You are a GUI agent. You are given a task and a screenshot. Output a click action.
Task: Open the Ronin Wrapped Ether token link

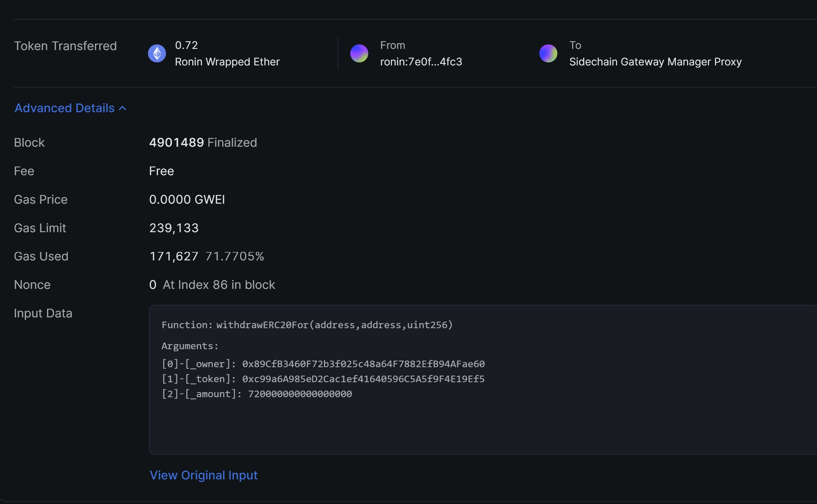pos(227,62)
